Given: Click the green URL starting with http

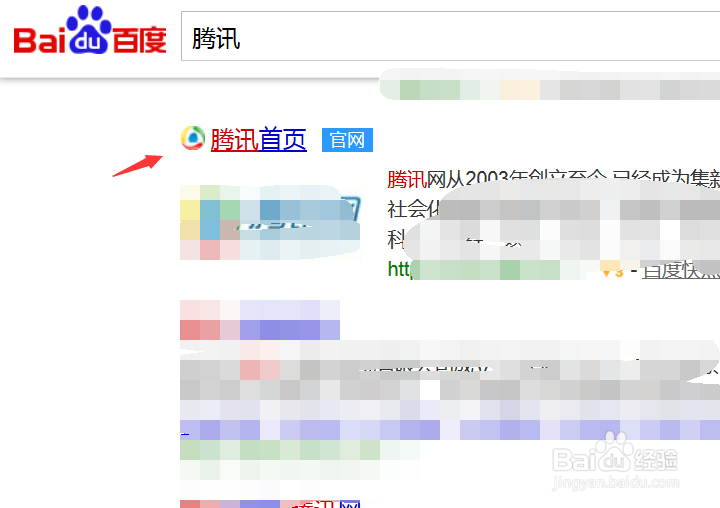Looking at the screenshot, I should (x=488, y=270).
